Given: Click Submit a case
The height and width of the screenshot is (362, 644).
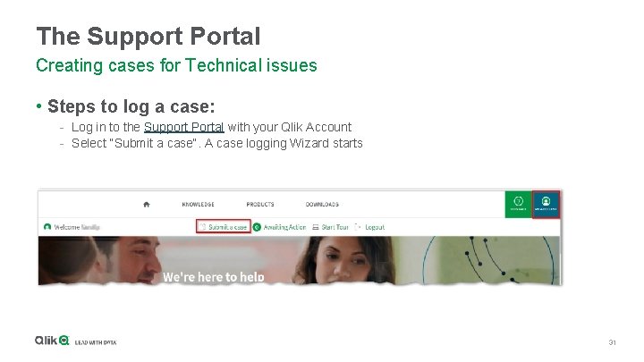Looking at the screenshot, I should point(224,227).
